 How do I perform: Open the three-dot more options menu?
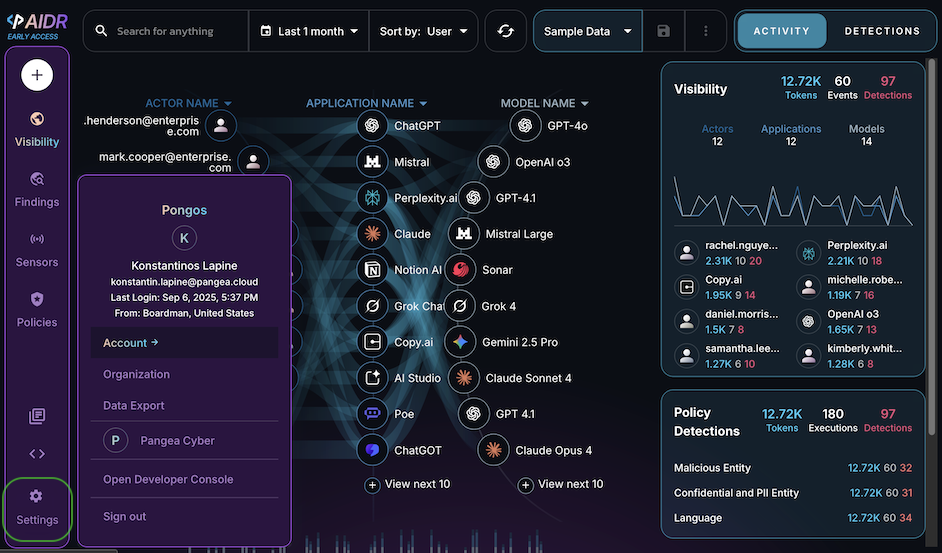coord(705,31)
